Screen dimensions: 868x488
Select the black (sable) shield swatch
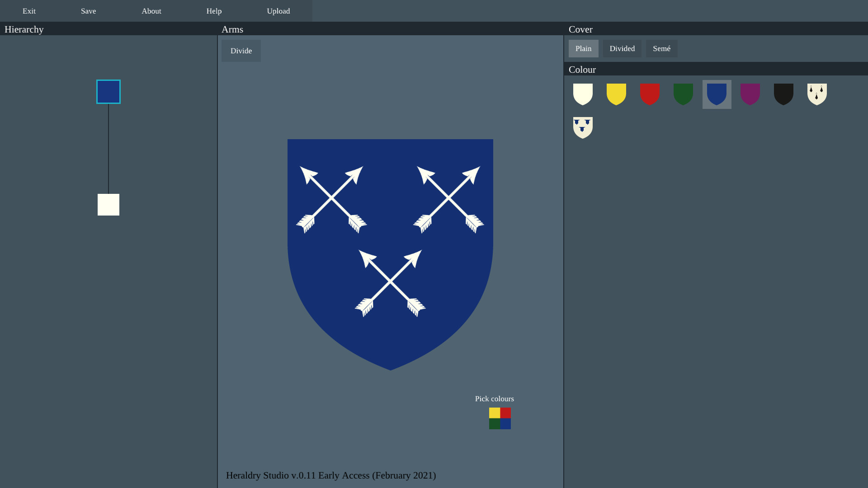click(x=783, y=94)
